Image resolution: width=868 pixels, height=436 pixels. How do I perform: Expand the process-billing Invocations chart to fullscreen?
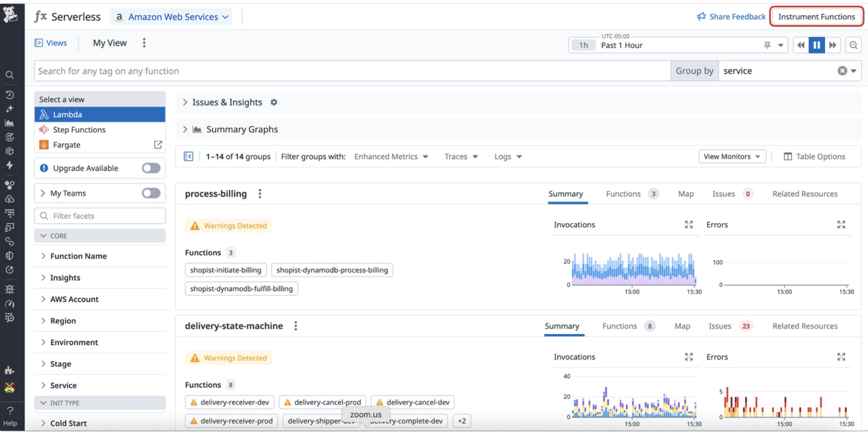pyautogui.click(x=689, y=224)
